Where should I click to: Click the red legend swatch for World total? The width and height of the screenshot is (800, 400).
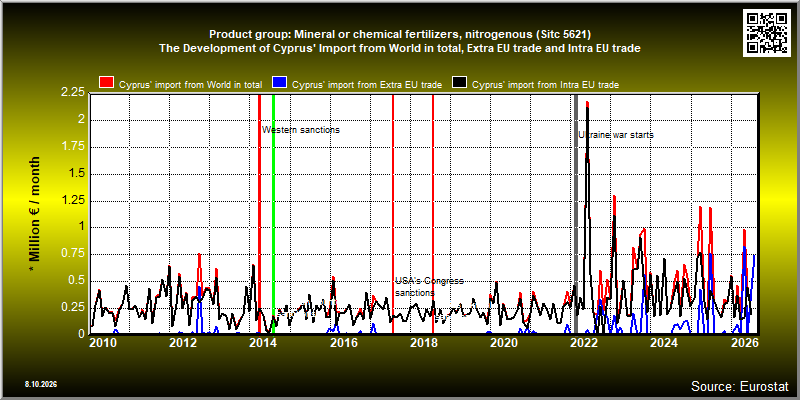[x=106, y=84]
